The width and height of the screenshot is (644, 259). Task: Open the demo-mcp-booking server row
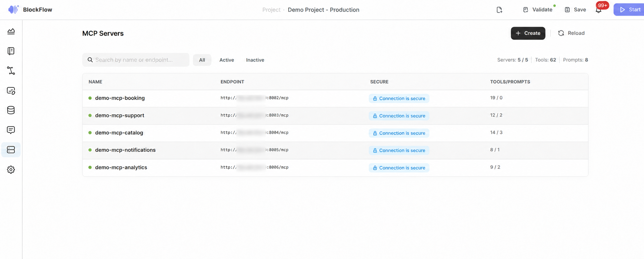point(335,98)
